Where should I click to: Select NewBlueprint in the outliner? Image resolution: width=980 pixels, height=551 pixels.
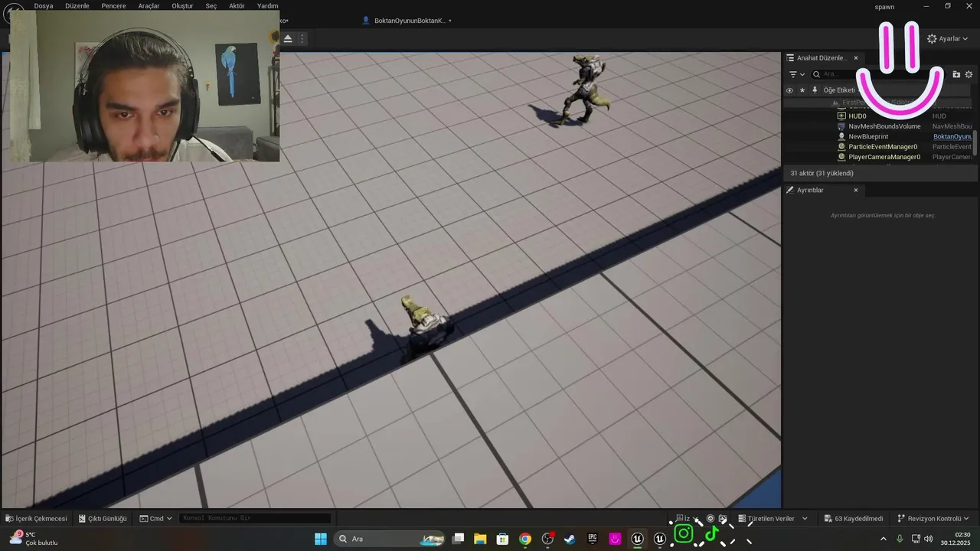tap(868, 136)
